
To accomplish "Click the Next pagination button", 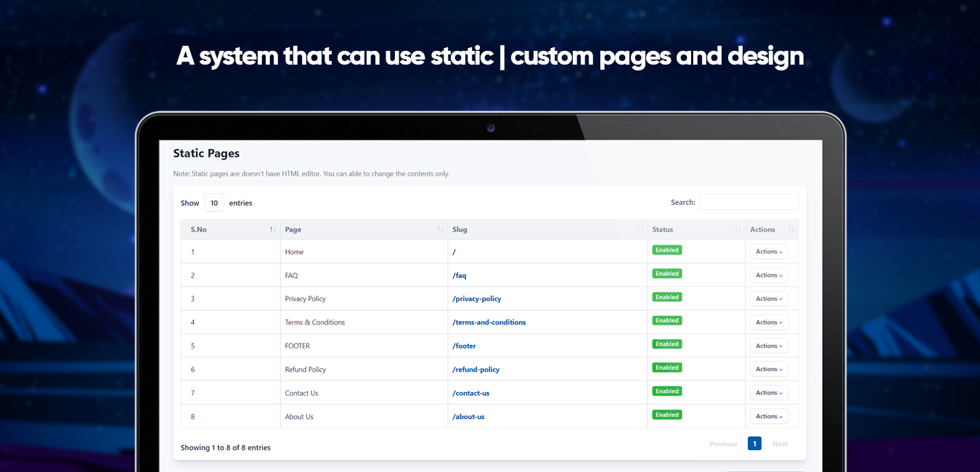I will click(x=780, y=444).
